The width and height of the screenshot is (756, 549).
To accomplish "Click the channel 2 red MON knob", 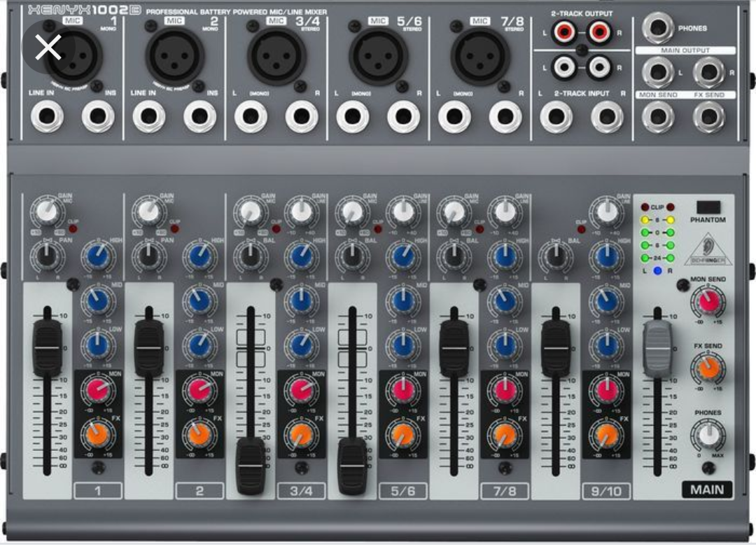I will point(199,390).
